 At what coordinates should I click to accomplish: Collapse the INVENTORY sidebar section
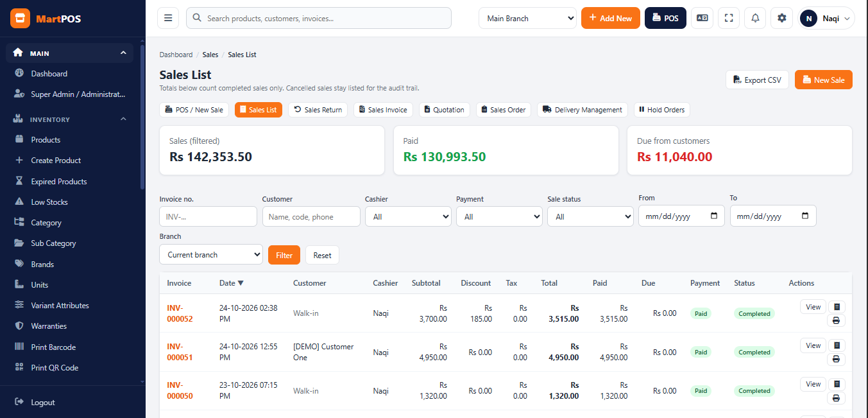[70, 119]
